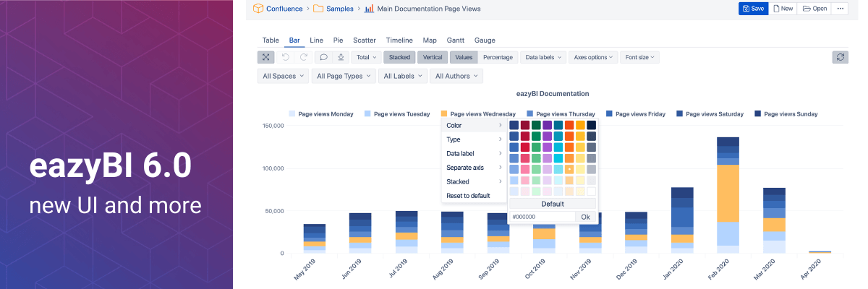Toggle Page views Sunday legend series
Screen dimensions: 868x289
pyautogui.click(x=786, y=114)
